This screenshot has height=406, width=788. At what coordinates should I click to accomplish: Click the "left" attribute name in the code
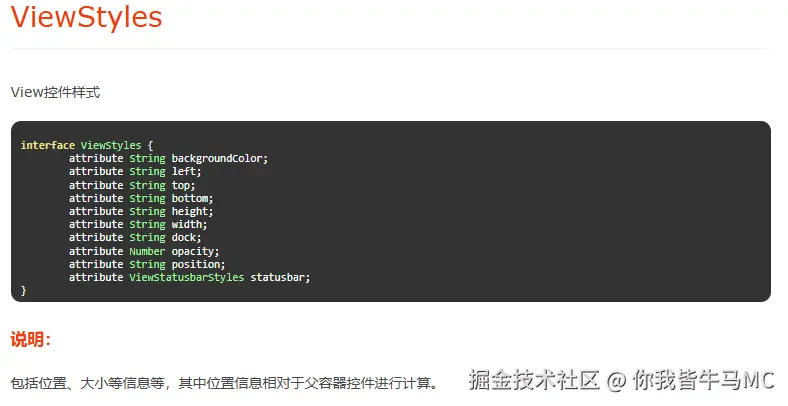pyautogui.click(x=183, y=171)
